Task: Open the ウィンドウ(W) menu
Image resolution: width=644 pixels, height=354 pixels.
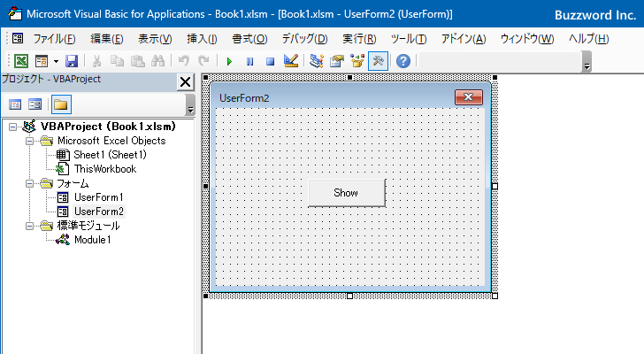Action: click(527, 39)
